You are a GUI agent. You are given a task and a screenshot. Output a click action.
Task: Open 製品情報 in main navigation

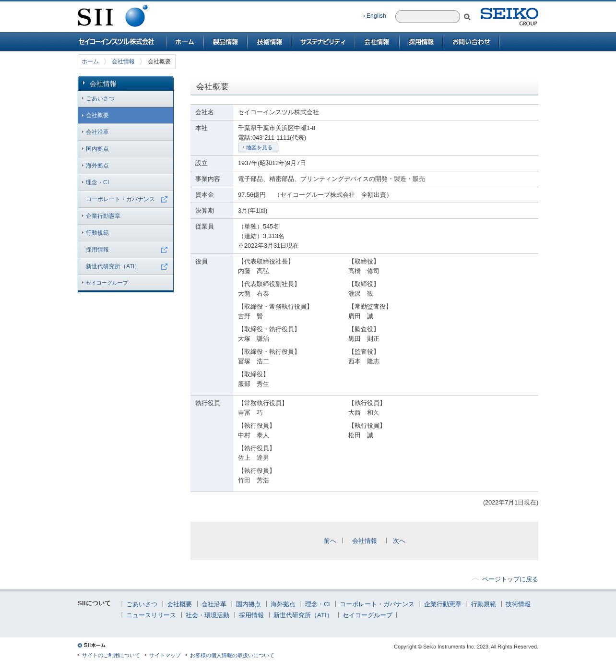tap(225, 42)
